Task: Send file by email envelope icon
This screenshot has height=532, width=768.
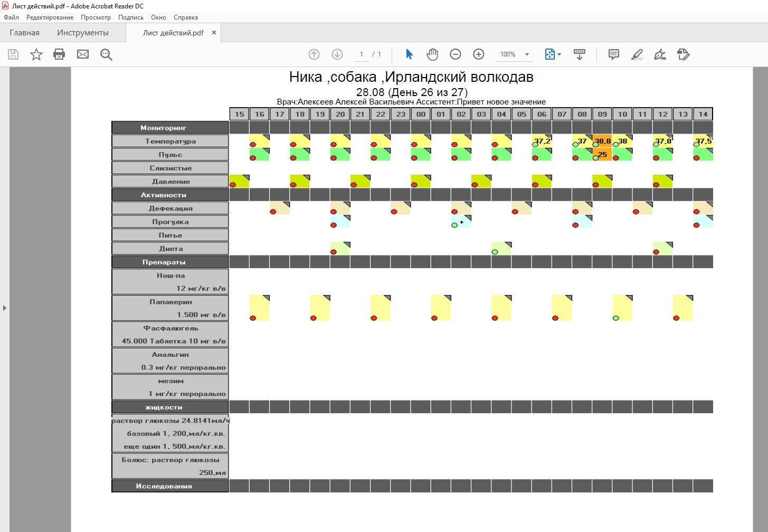Action: coord(83,54)
